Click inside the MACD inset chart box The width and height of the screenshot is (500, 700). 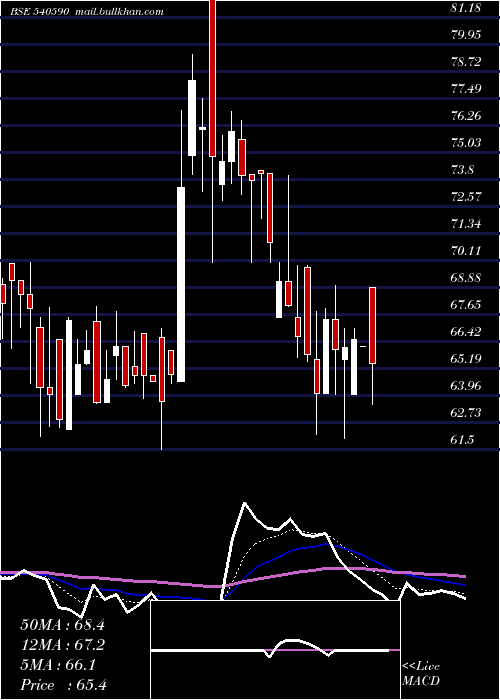(x=275, y=650)
